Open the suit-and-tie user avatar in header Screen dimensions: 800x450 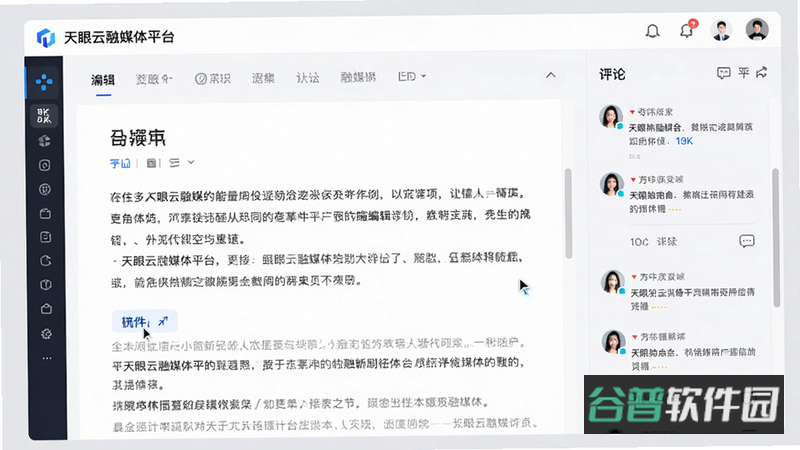click(721, 31)
